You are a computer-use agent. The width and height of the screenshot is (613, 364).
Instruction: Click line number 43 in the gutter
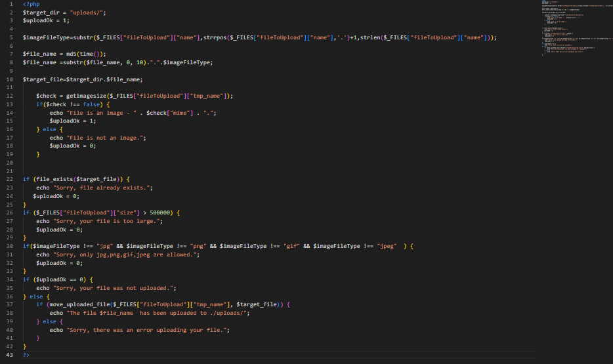9,355
